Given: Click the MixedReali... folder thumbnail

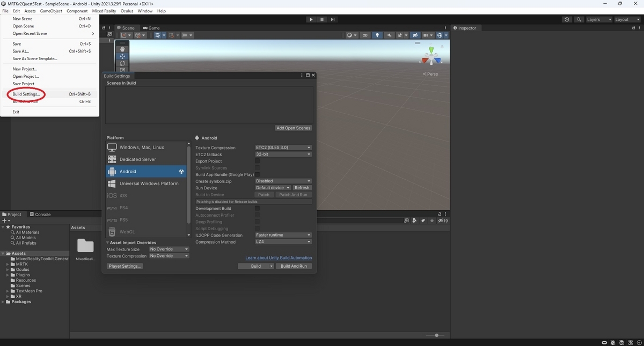Looking at the screenshot, I should [85, 246].
